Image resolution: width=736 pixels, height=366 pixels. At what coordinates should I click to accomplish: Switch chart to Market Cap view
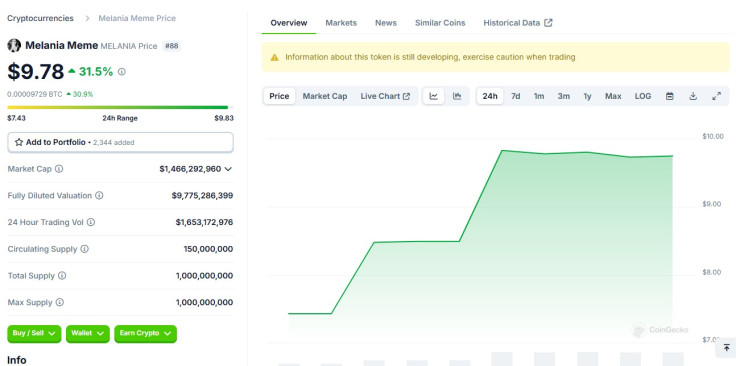(325, 96)
